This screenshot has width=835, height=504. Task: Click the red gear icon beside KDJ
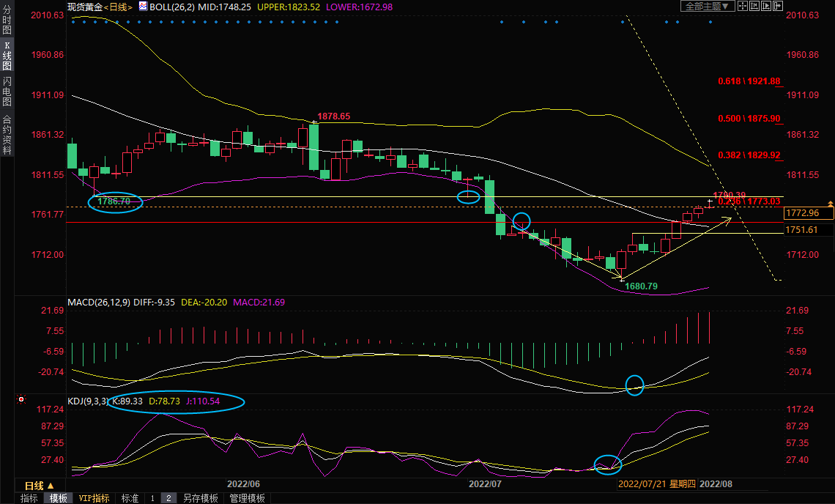coord(21,401)
